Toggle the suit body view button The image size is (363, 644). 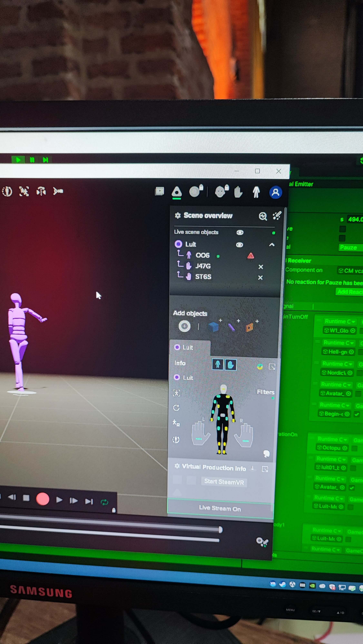(x=218, y=365)
